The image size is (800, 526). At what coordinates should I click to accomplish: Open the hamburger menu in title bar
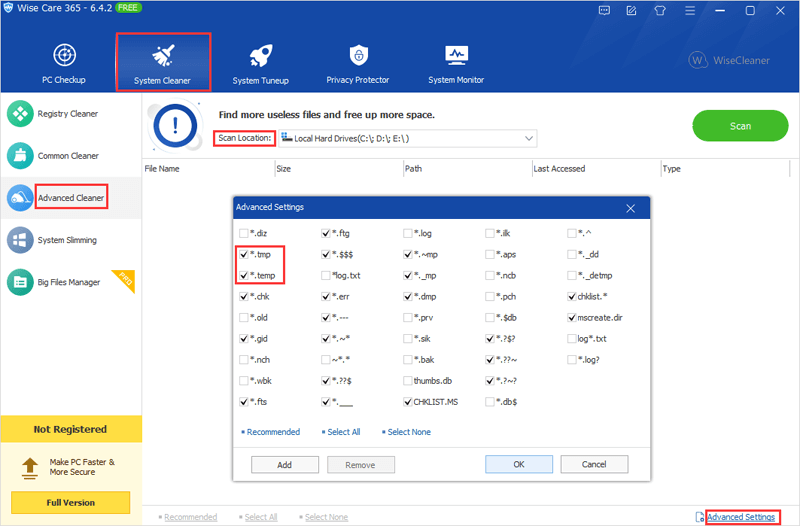coord(690,10)
